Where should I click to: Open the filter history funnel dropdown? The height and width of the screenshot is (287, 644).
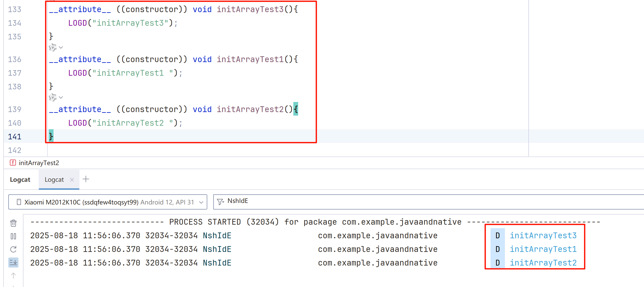tap(220, 202)
